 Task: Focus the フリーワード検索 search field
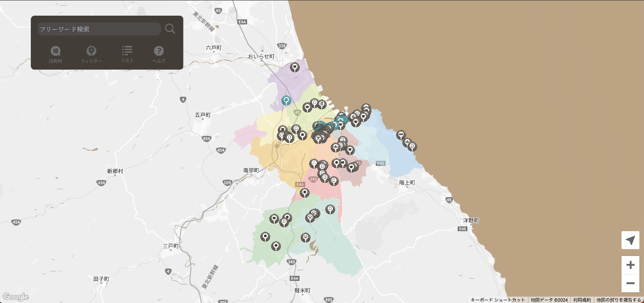(x=99, y=29)
